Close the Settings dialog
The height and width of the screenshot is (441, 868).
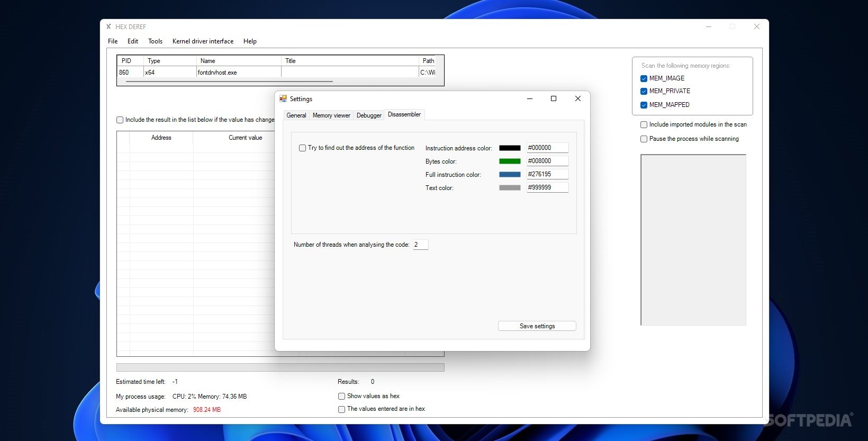[x=578, y=98]
